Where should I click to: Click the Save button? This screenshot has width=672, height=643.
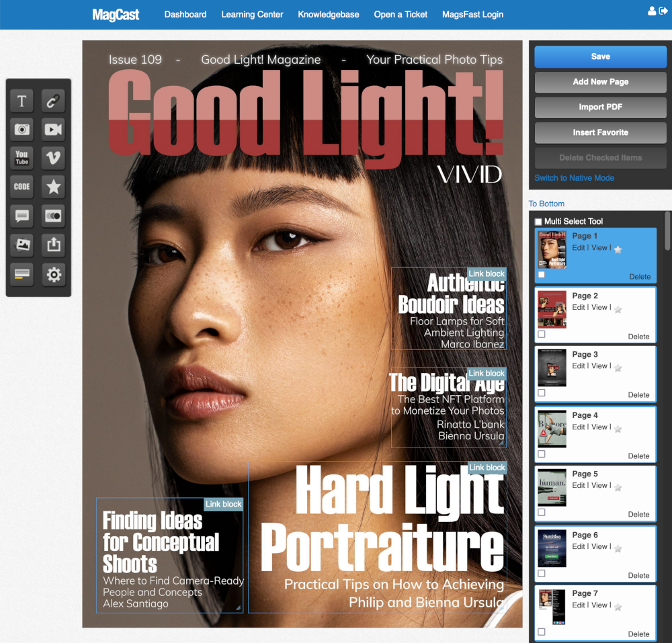600,56
